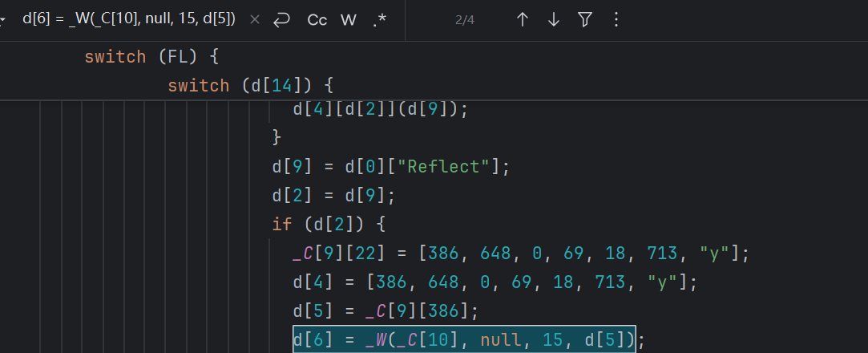This screenshot has width=868, height=353.
Task: Open the search history dropdown arrow
Action: (x=2, y=20)
